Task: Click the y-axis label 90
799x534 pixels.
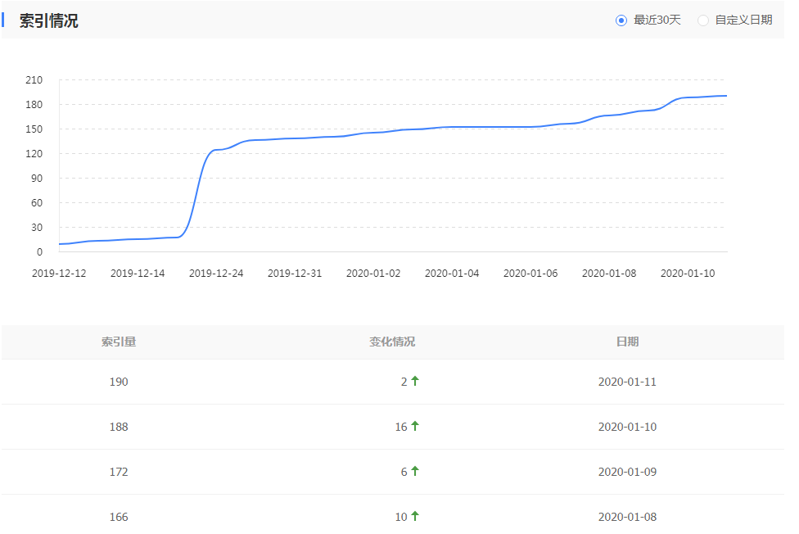Action: 37,178
